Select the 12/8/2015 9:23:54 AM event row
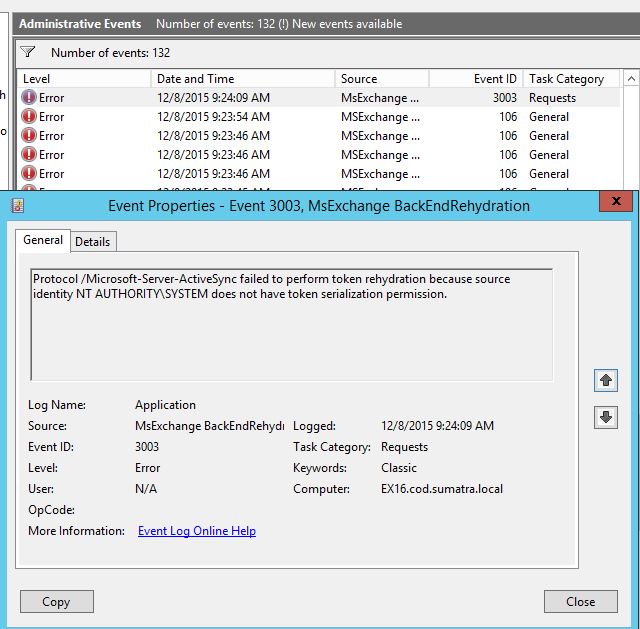The width and height of the screenshot is (640, 629). pos(318,117)
